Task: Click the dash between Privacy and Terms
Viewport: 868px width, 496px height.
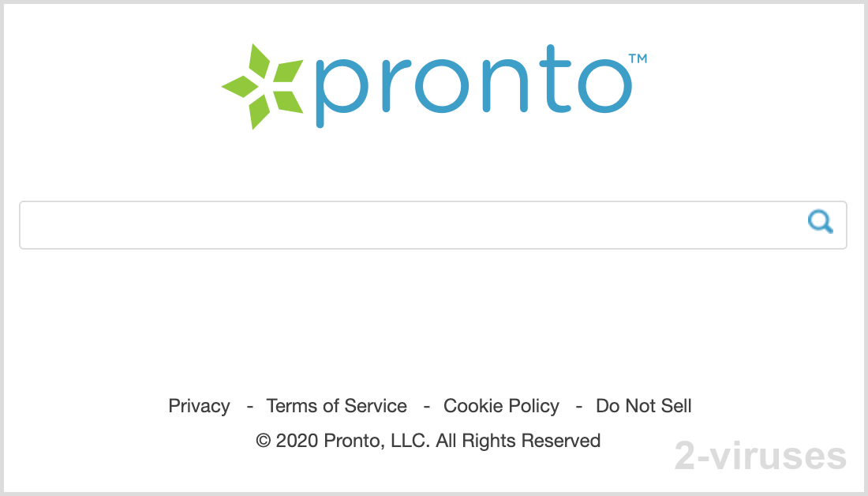Action: (x=249, y=406)
